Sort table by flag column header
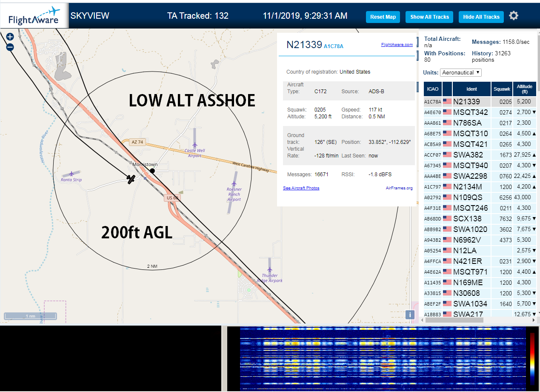The height and width of the screenshot is (392, 540). 447,89
